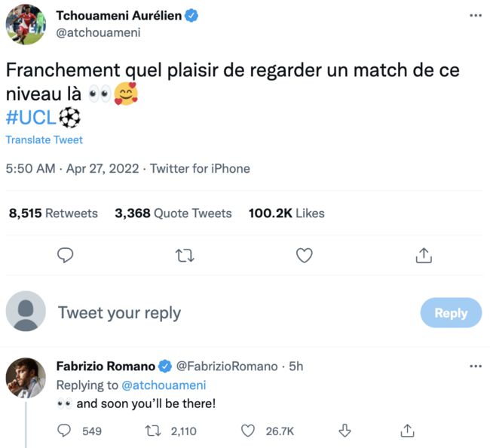The image size is (490, 448).
Task: View the 8,515 Retweets list
Action: pos(53,213)
